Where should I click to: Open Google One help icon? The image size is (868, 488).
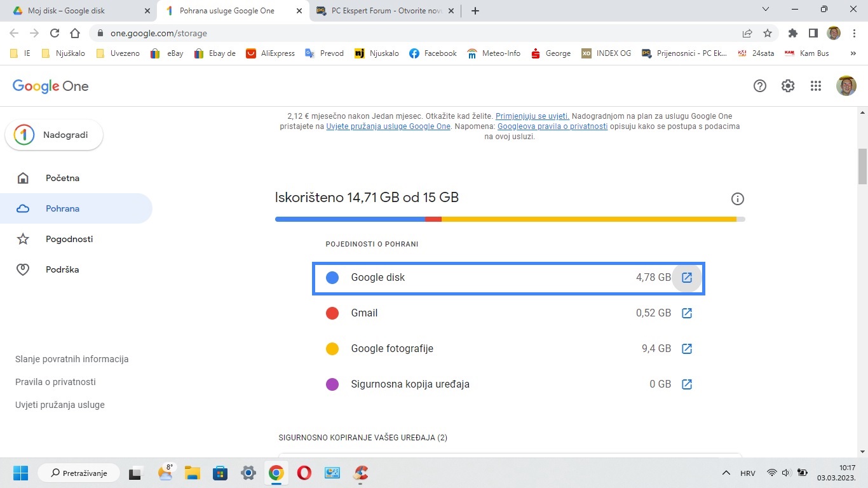pyautogui.click(x=760, y=86)
